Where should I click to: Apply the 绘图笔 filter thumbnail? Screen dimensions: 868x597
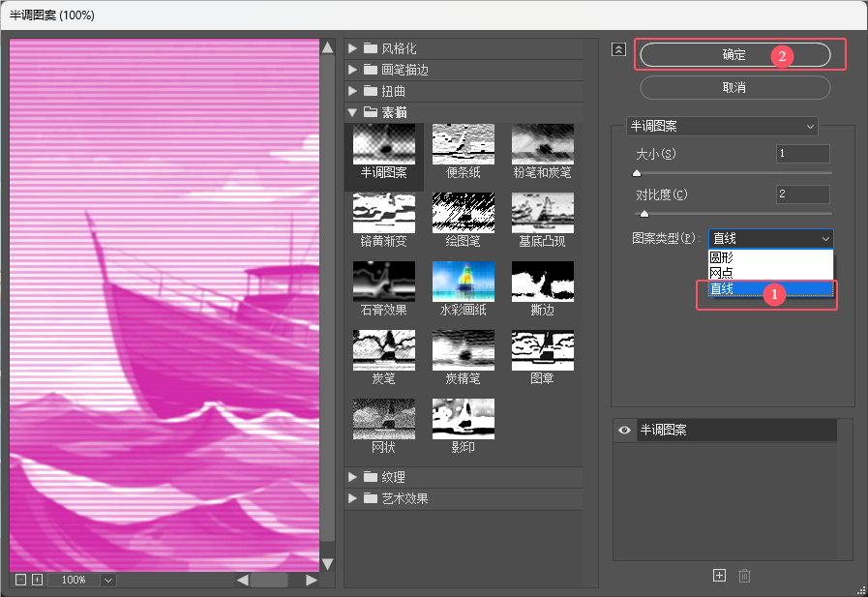pyautogui.click(x=464, y=213)
